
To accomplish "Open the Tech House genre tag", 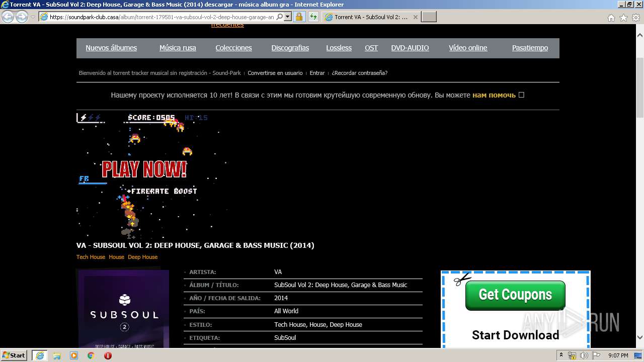I will (91, 257).
